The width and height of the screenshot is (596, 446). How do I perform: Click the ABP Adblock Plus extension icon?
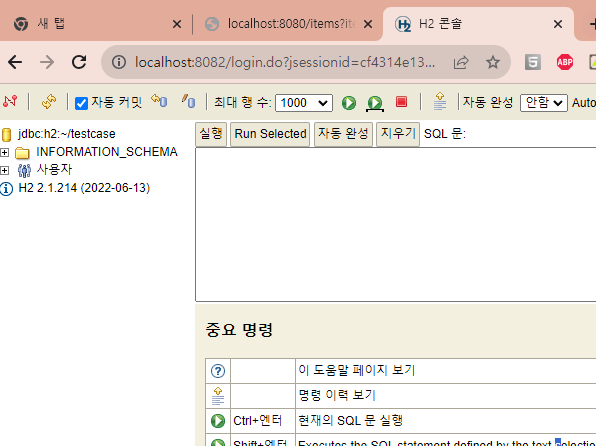pyautogui.click(x=565, y=62)
